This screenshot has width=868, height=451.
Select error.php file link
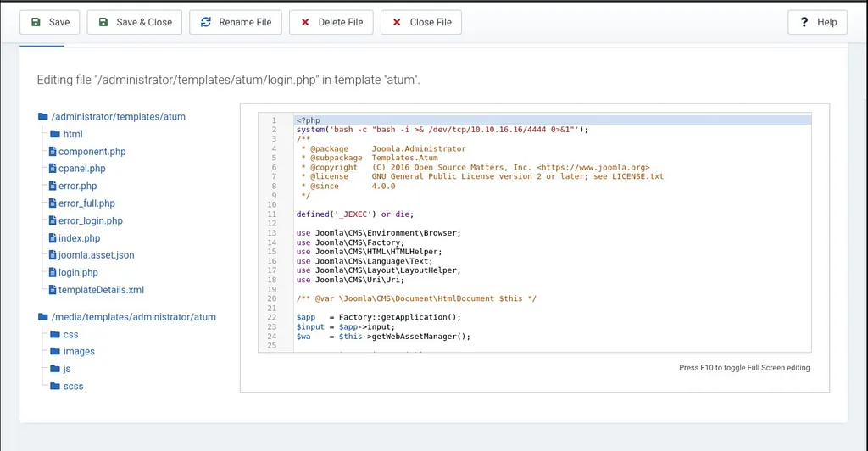coord(77,186)
